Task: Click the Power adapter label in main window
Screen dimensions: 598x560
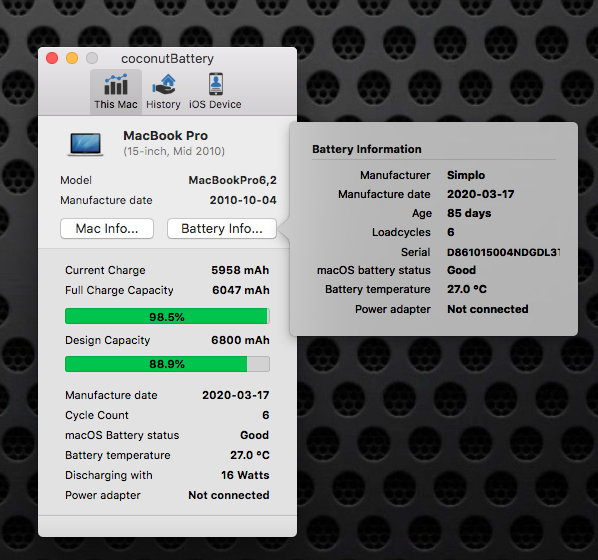Action: pyautogui.click(x=103, y=495)
